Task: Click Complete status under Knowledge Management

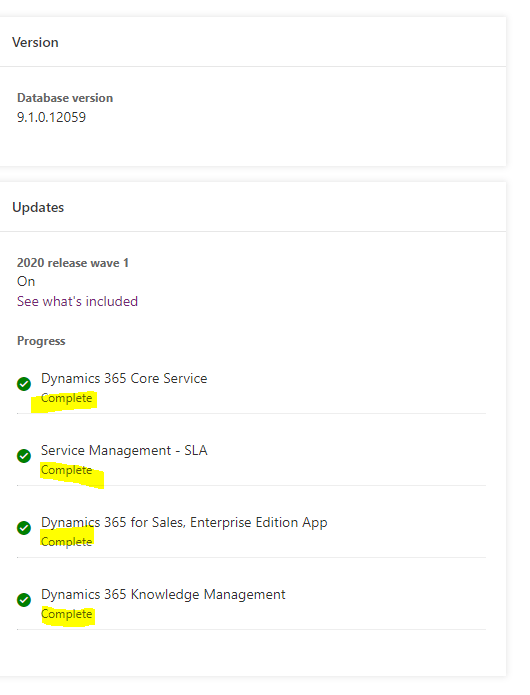Action: coord(66,614)
